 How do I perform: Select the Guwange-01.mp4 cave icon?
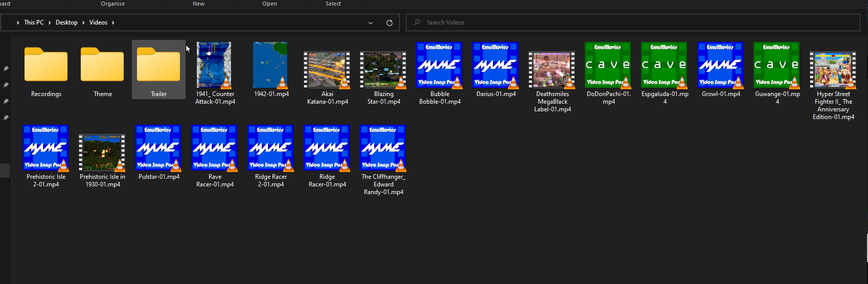[x=777, y=65]
